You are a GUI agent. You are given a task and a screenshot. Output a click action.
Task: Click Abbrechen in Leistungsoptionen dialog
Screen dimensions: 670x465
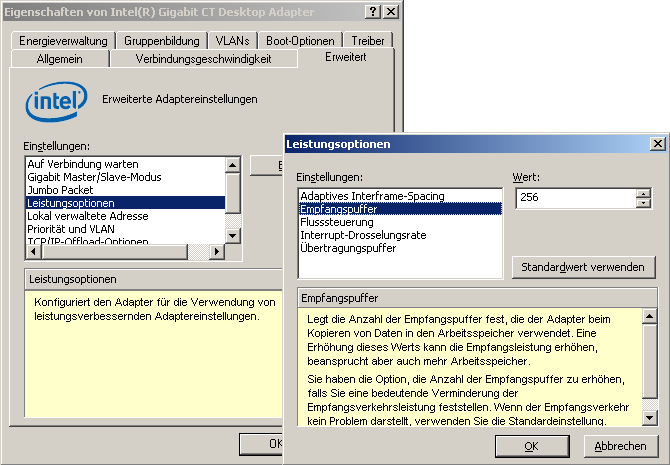pyautogui.click(x=620, y=446)
